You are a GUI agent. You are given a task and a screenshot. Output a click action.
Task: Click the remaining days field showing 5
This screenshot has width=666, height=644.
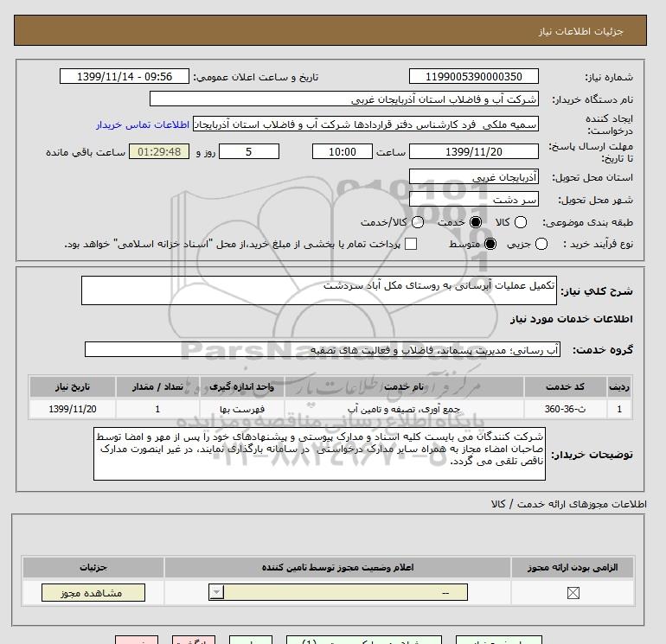click(249, 151)
